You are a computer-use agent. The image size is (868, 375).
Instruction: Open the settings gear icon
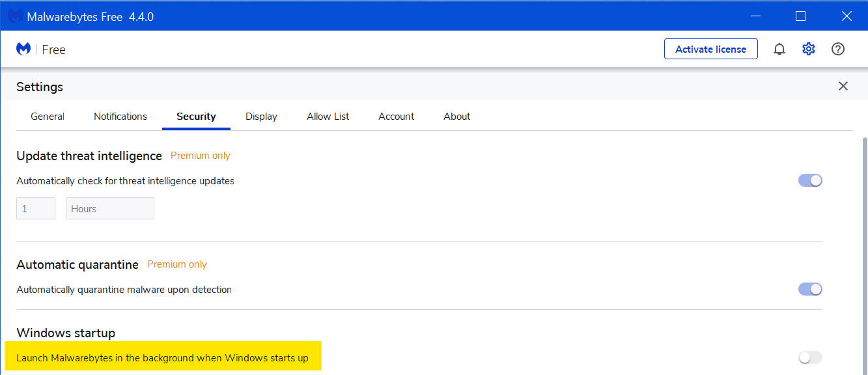[x=809, y=49]
